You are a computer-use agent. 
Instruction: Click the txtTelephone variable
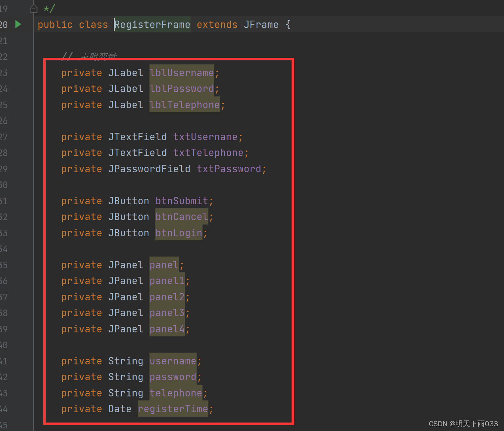coord(208,153)
